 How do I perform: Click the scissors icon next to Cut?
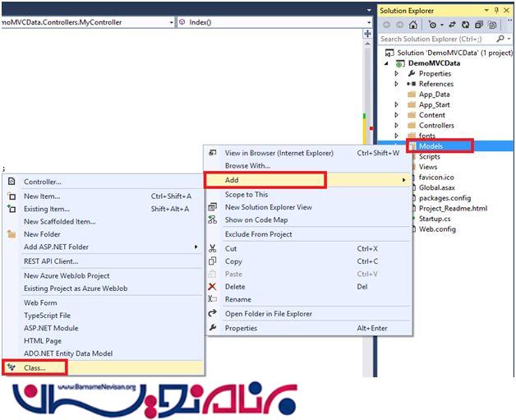[213, 248]
